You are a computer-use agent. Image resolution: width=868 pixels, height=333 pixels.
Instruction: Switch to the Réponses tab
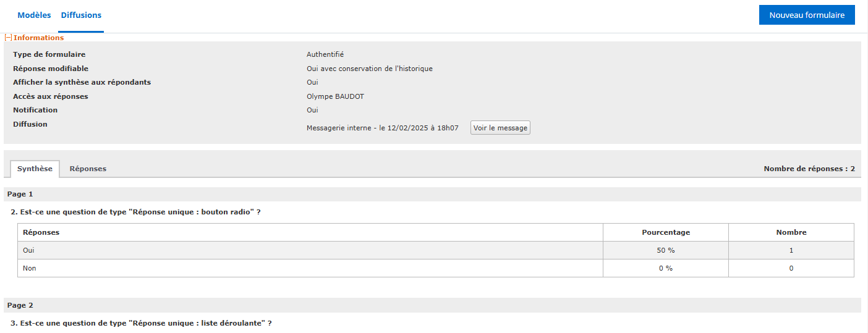88,169
